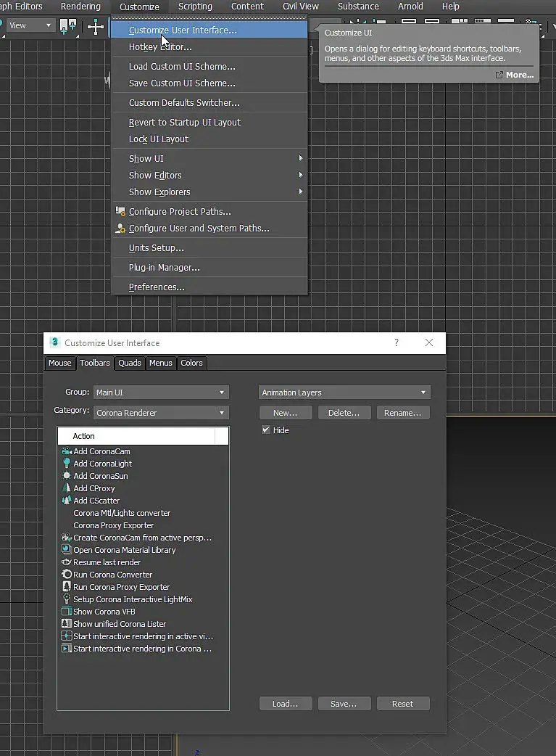This screenshot has width=556, height=756.
Task: Uncheck the Hide checkbox
Action: coord(266,430)
